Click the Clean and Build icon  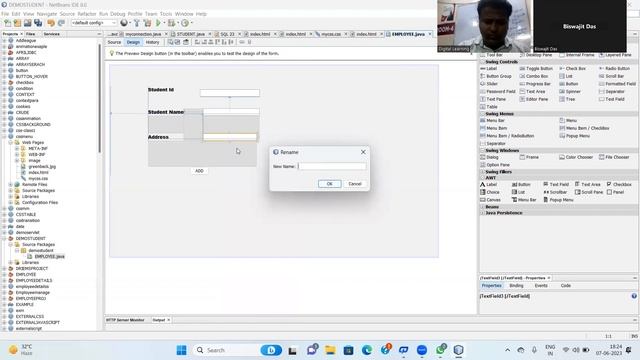point(147,23)
